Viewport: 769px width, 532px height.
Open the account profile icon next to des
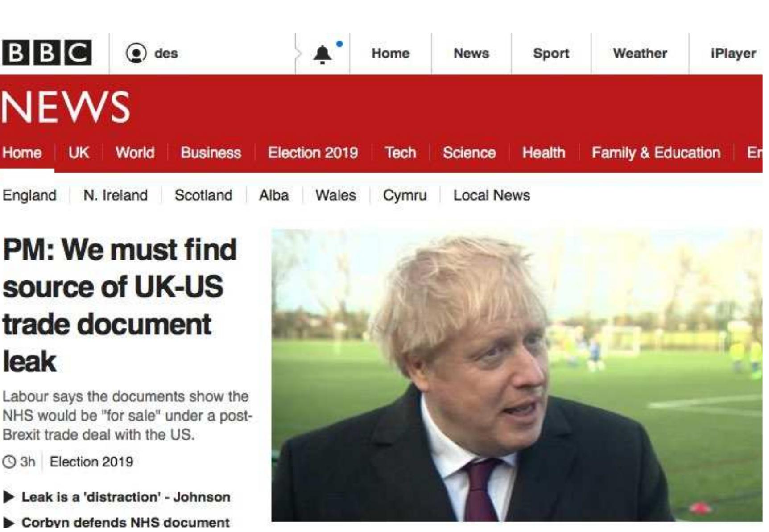coord(136,53)
